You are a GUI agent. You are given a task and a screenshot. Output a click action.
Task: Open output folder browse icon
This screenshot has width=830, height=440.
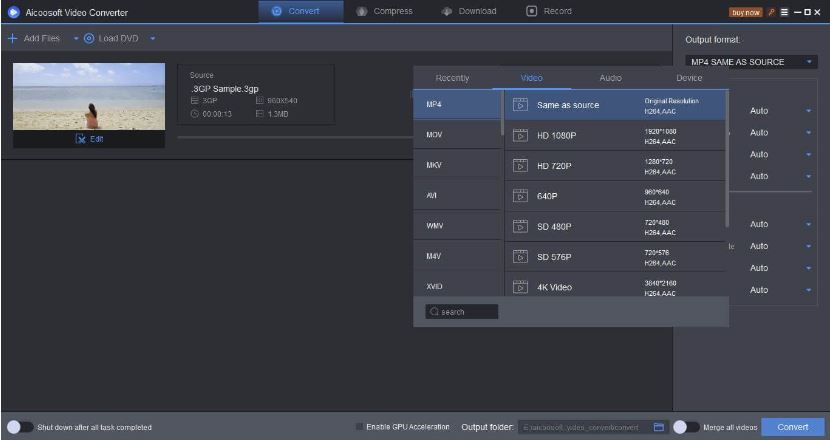click(659, 427)
